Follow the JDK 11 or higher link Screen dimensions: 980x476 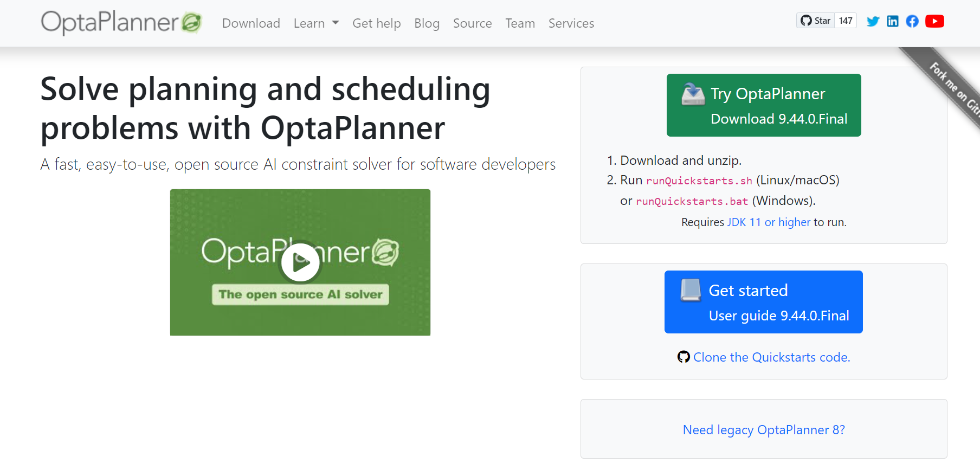(x=769, y=222)
